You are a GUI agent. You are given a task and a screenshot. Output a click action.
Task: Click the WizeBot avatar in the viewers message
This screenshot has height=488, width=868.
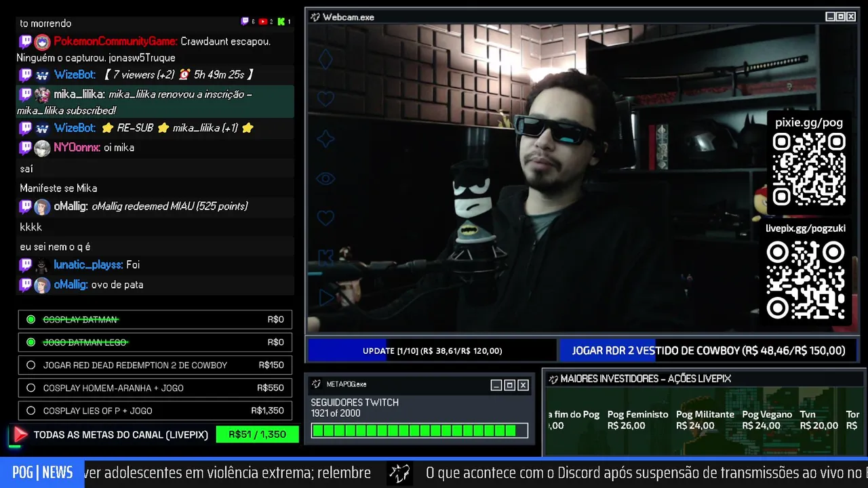[42, 75]
